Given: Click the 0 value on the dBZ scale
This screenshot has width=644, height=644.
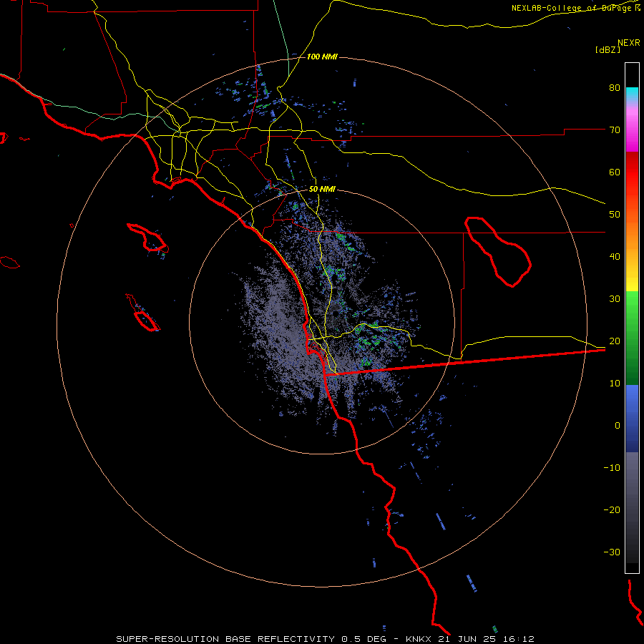Looking at the screenshot, I should pyautogui.click(x=618, y=426).
